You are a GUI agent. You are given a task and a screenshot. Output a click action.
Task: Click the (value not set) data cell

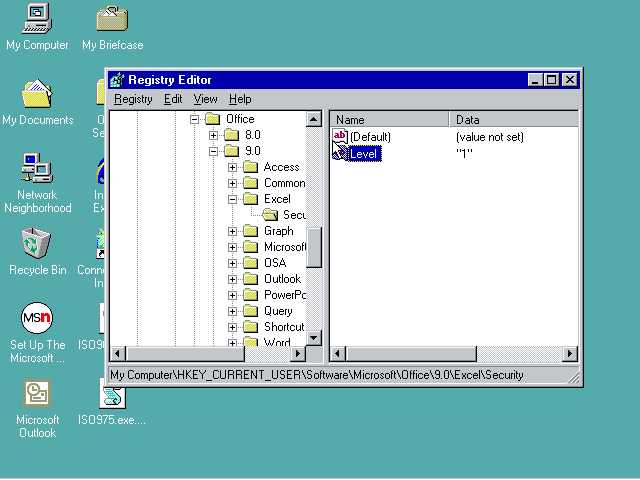coord(490,137)
